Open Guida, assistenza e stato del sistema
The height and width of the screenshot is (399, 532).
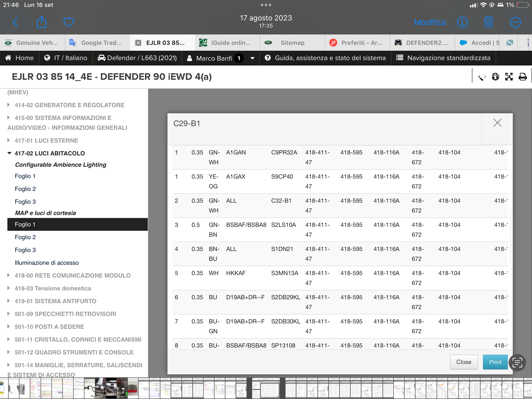[x=325, y=58]
